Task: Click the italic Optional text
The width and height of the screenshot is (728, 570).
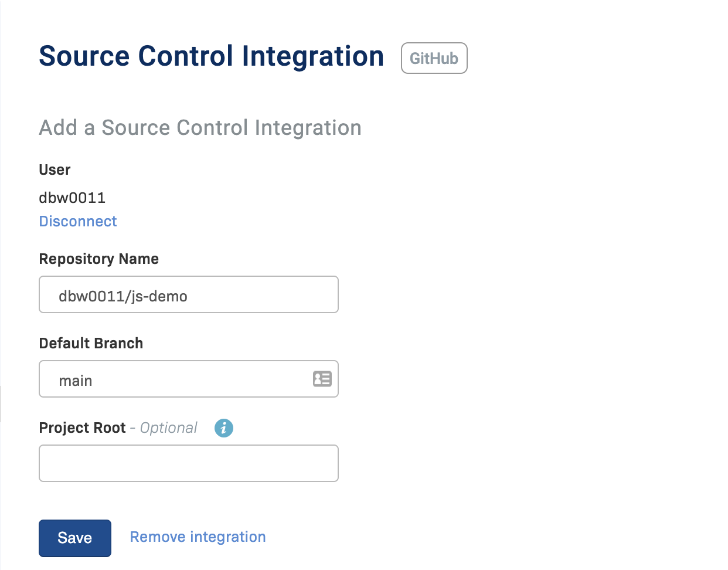Action: point(169,428)
